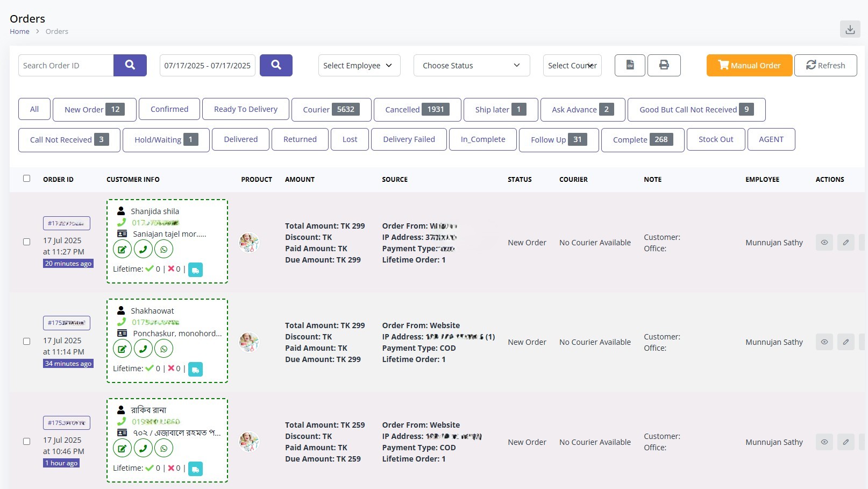Export orders to CSV
868x489 pixels.
coord(629,65)
